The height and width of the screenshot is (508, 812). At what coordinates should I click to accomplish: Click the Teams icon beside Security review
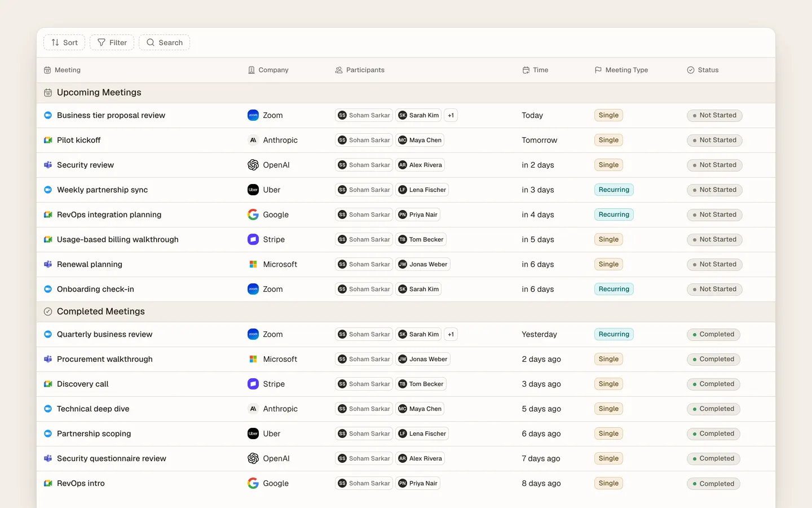[48, 165]
